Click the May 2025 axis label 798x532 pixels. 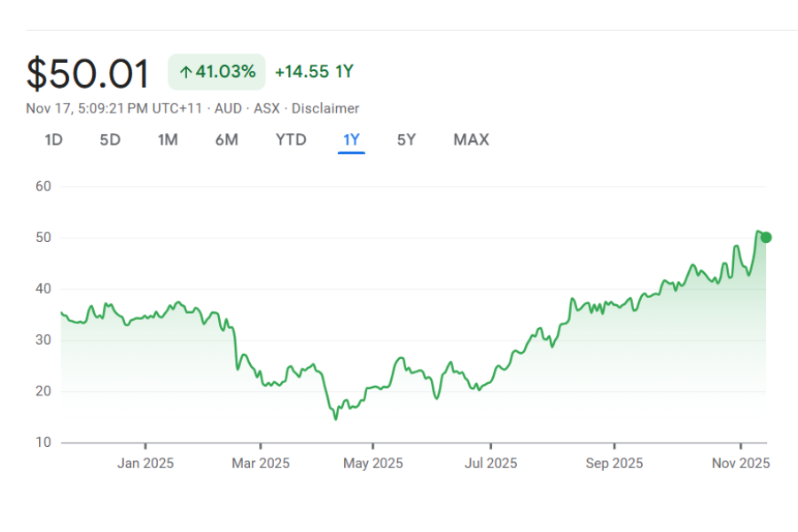[373, 463]
